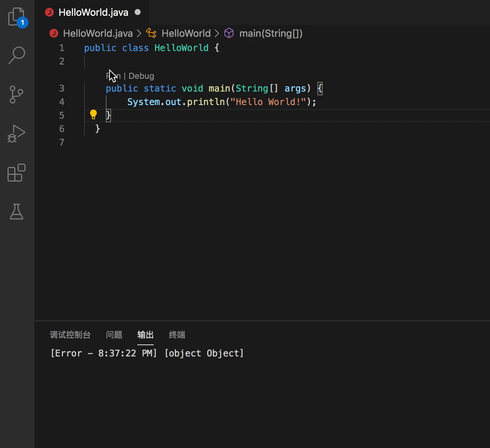Switch to the 调试控制台 panel tab
490x448 pixels.
(x=70, y=335)
